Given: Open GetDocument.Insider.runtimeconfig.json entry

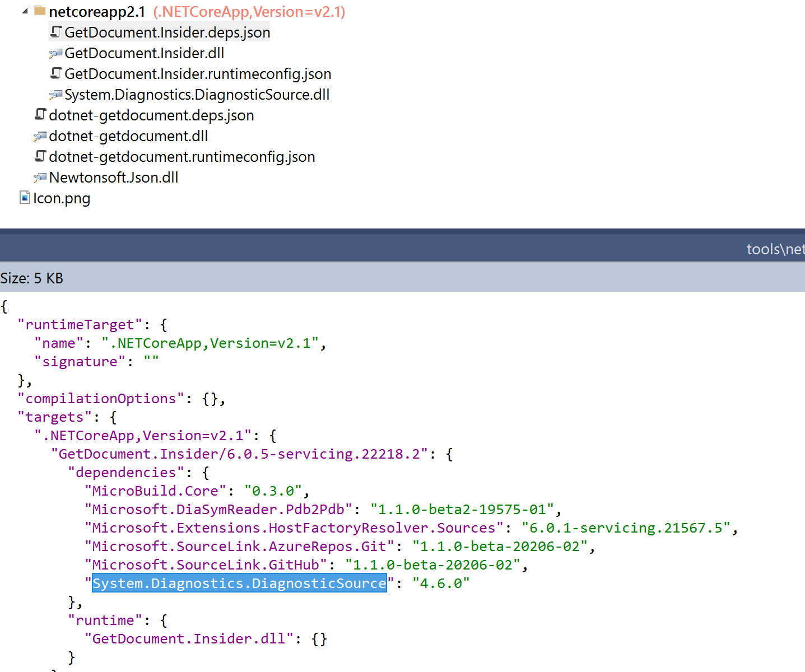Looking at the screenshot, I should [198, 74].
